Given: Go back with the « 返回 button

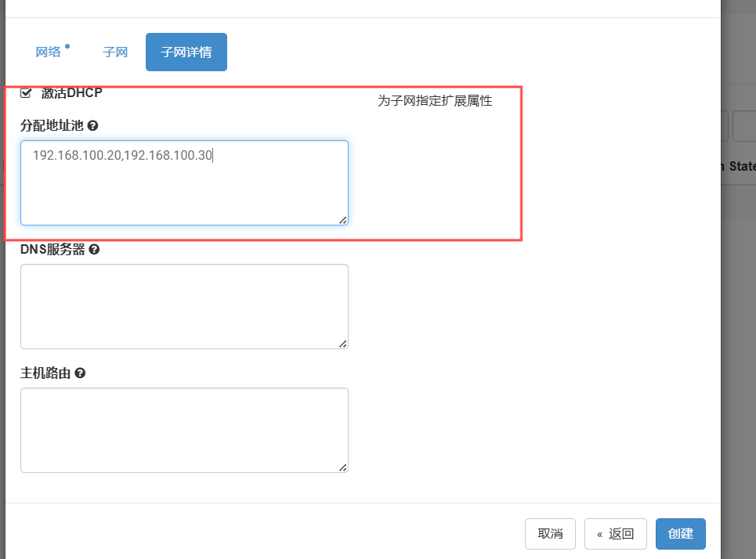Looking at the screenshot, I should [615, 534].
